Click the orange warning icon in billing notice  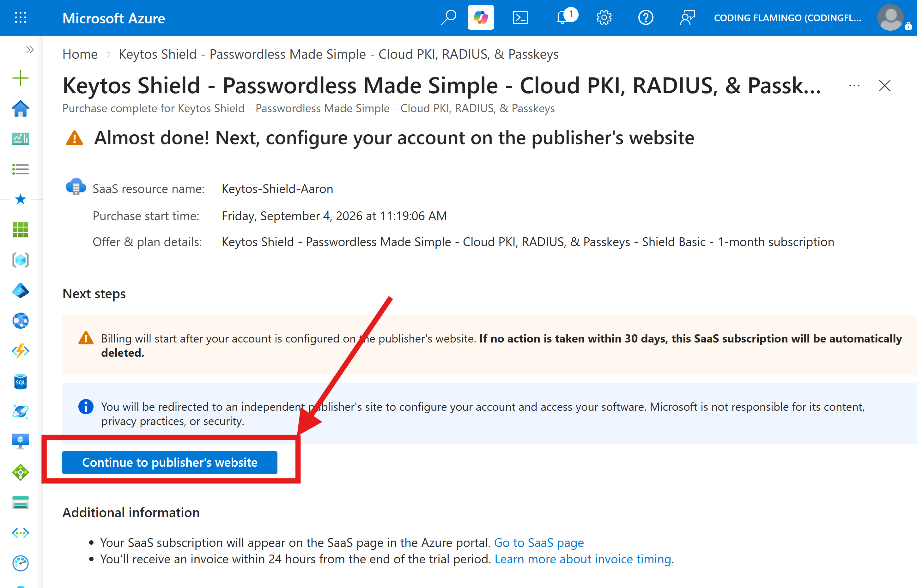(x=86, y=338)
